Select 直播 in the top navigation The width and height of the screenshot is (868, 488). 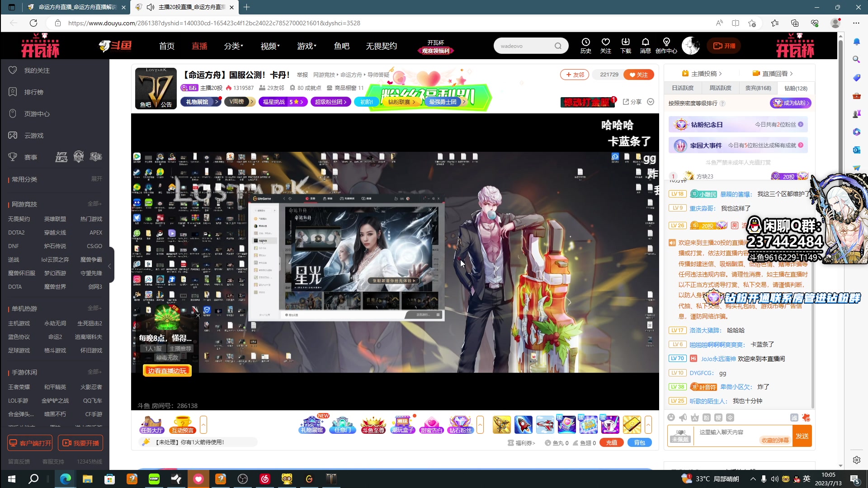[x=199, y=46]
